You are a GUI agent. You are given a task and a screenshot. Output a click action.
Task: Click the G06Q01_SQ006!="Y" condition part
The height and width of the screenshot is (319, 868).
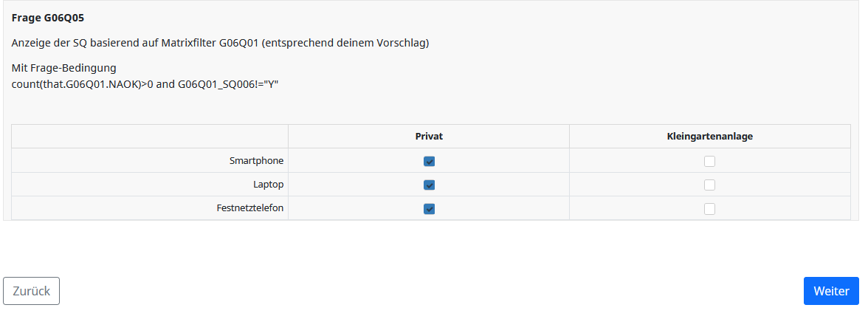(228, 83)
